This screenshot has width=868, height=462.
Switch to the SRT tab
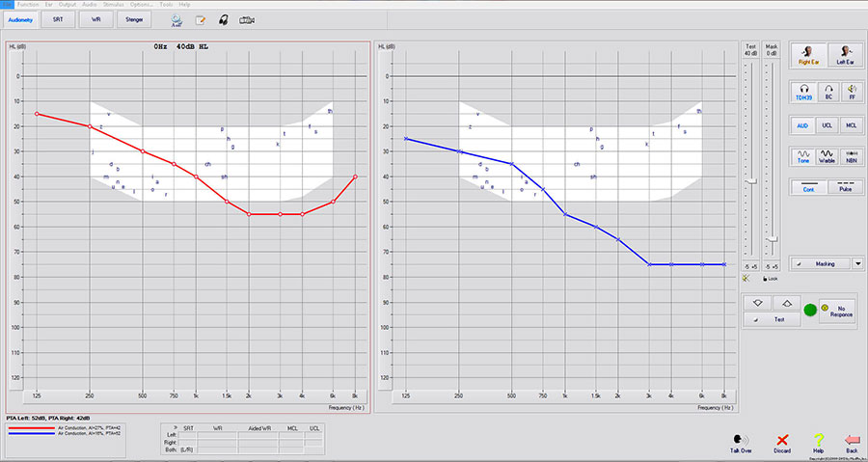click(x=58, y=19)
